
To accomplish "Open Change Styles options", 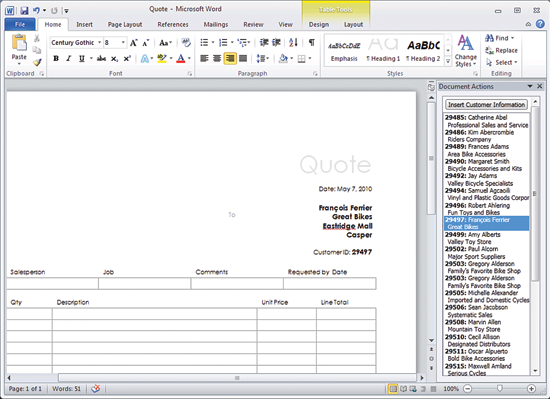I will 465,51.
